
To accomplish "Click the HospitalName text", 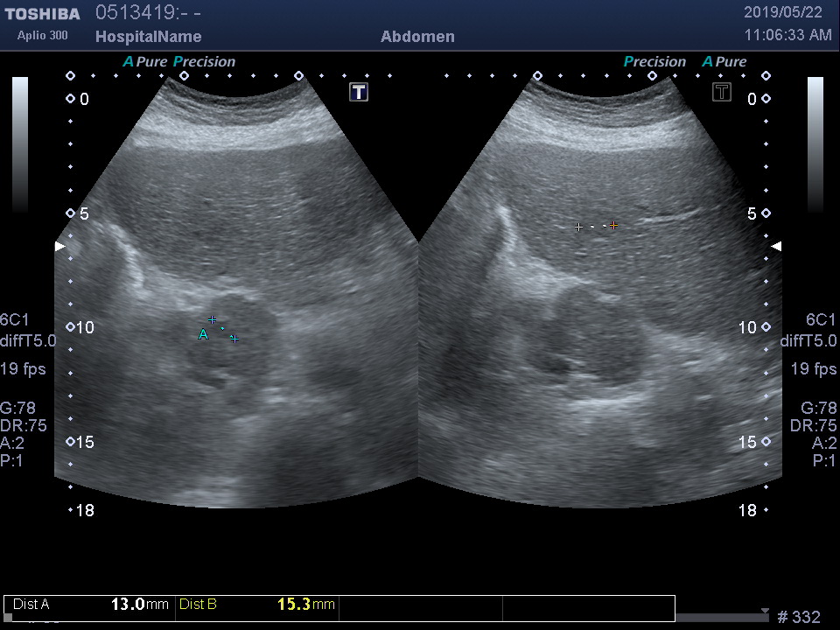I will [x=148, y=37].
